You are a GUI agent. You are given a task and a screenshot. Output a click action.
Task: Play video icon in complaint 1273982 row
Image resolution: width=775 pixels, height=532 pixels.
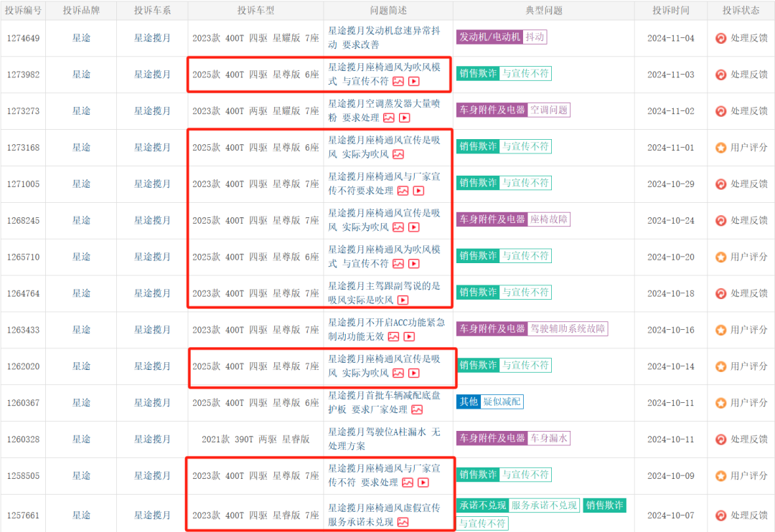pos(414,82)
